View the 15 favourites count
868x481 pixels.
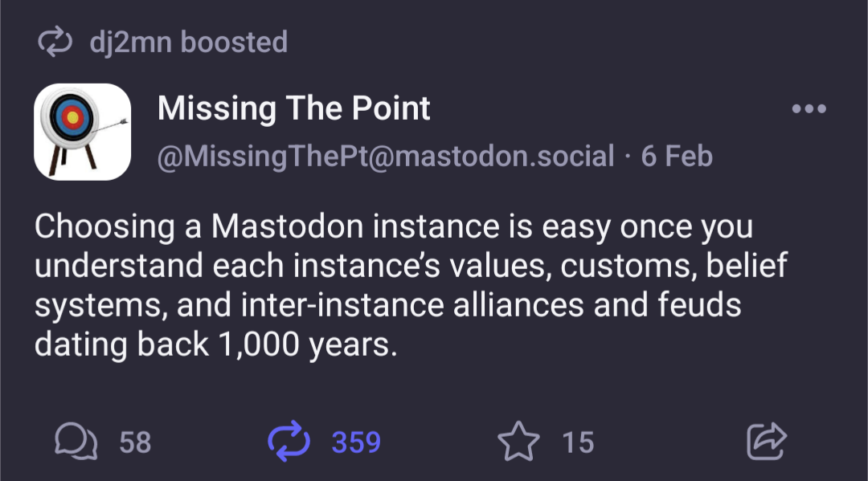click(578, 442)
